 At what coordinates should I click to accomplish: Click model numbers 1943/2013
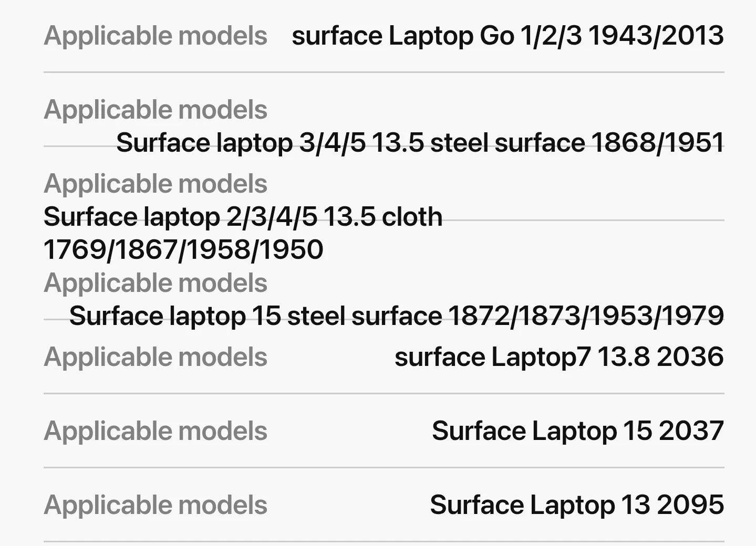656,36
